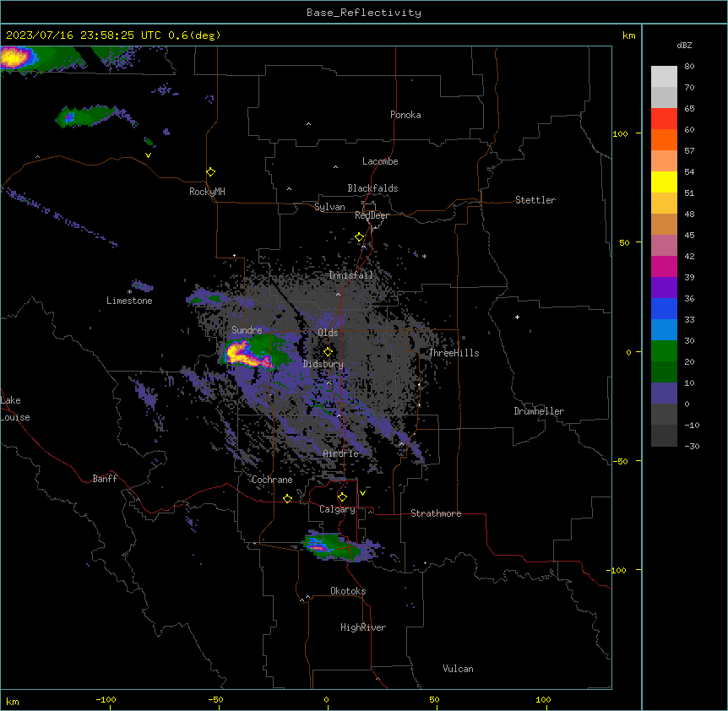
Task: Click the ThreeHills label
Action: coord(454,353)
